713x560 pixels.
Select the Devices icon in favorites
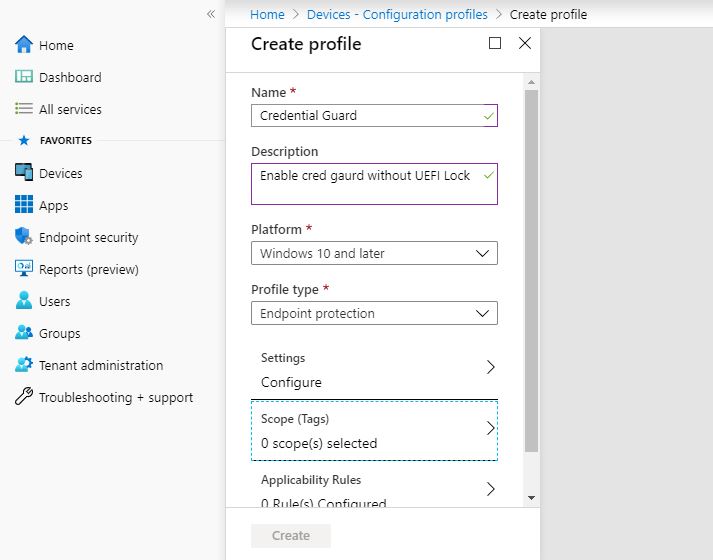(24, 173)
